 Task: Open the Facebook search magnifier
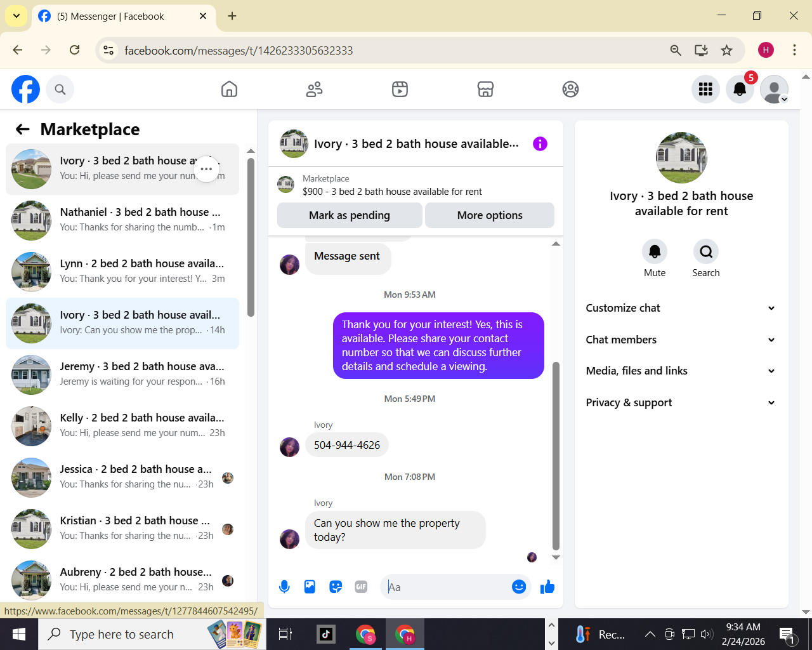coord(60,90)
